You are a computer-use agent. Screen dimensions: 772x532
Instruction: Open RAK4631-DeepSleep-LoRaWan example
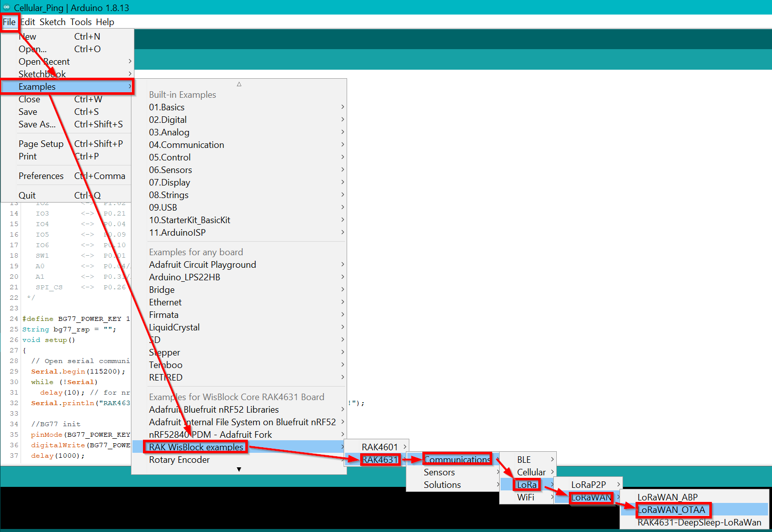(695, 522)
